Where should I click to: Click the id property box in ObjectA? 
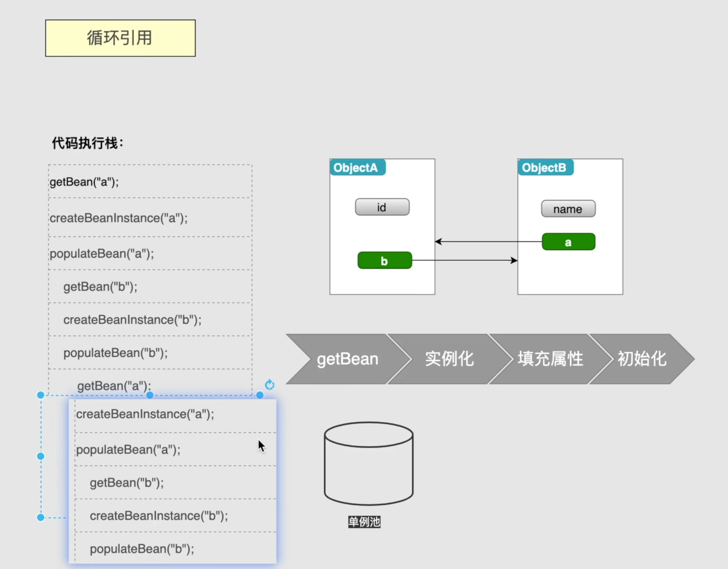382,207
